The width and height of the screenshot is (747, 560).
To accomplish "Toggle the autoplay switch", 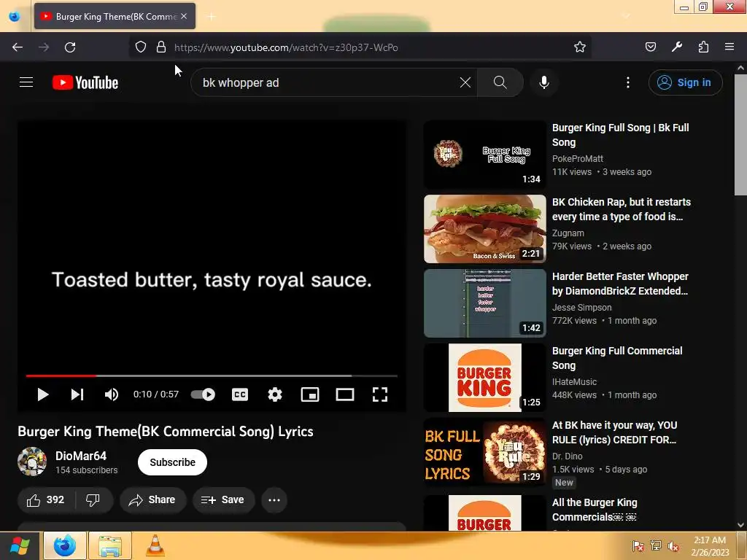I will point(203,394).
